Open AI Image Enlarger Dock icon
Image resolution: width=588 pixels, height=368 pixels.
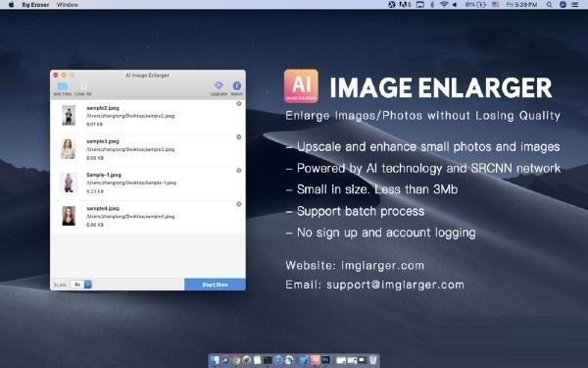click(x=315, y=360)
